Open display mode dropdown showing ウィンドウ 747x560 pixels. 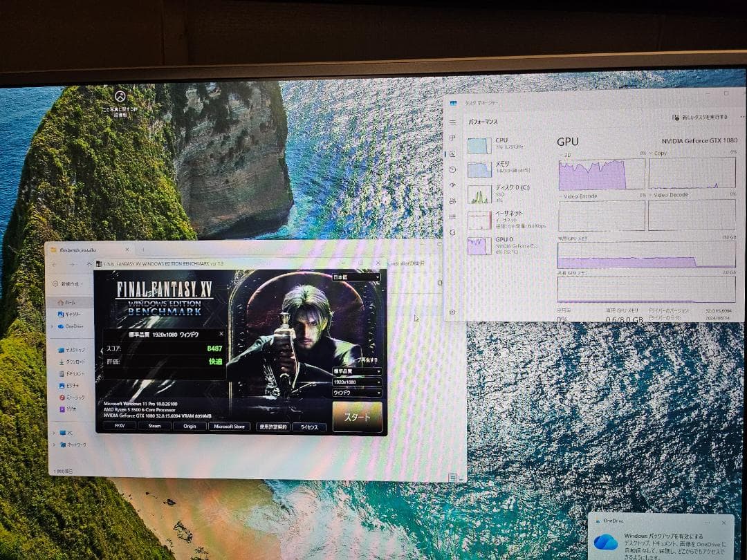pos(356,393)
